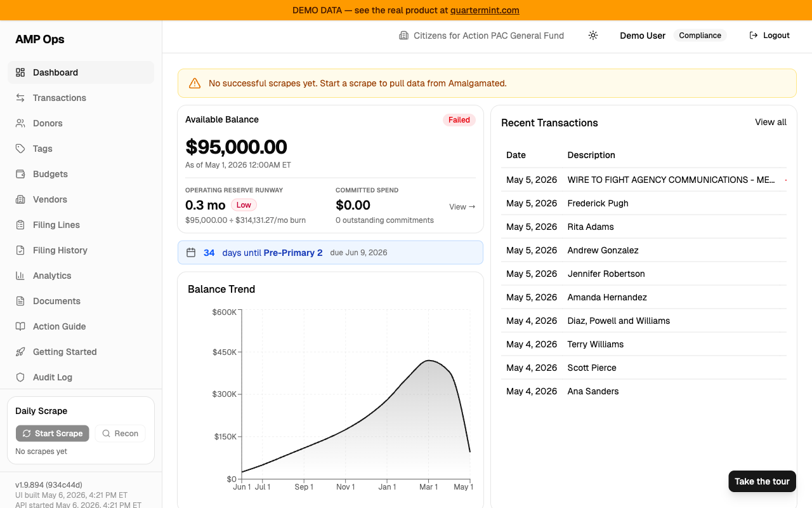The height and width of the screenshot is (508, 812).
Task: Click the Vendors building icon
Action: 20,199
